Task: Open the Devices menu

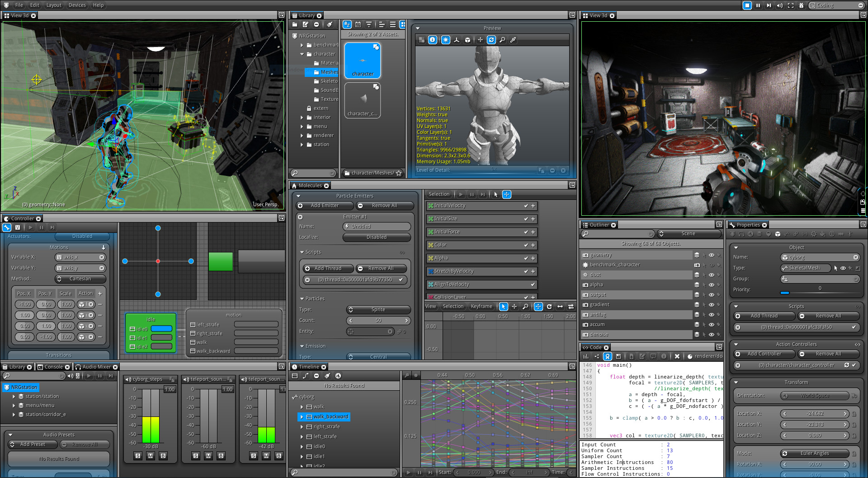Action: (77, 5)
